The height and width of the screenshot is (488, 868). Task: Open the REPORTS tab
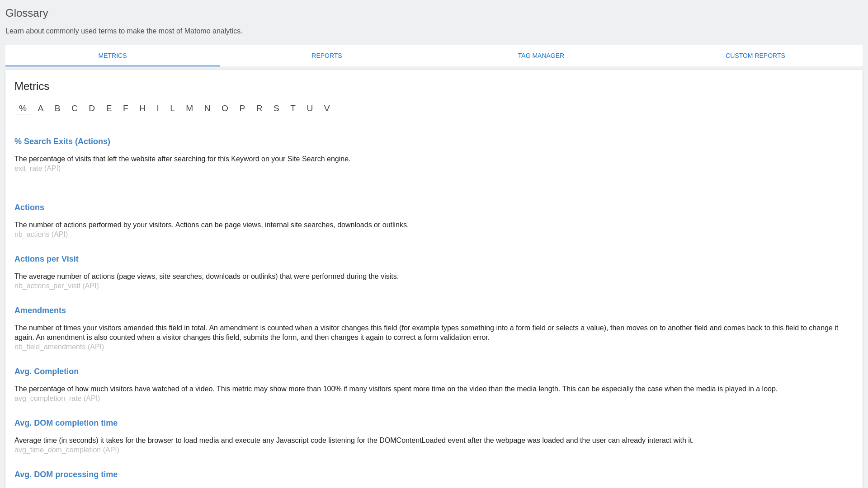click(327, 56)
